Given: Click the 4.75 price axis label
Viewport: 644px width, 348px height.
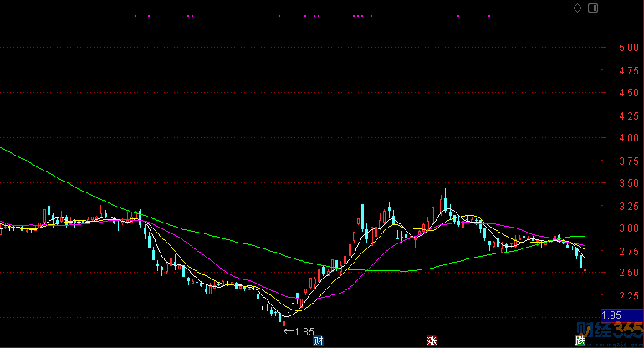Looking at the screenshot, I should [629, 71].
